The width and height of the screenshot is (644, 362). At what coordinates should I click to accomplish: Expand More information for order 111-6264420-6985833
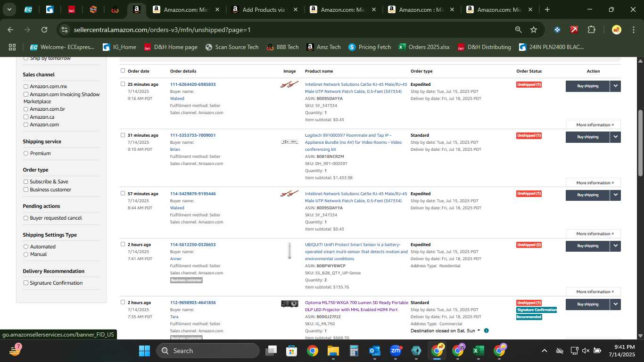(x=593, y=125)
